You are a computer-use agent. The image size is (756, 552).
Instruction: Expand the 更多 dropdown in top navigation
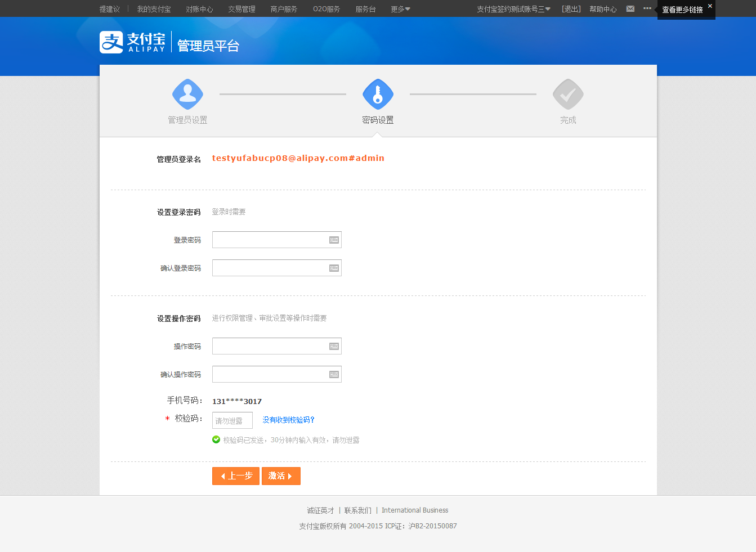tap(400, 9)
